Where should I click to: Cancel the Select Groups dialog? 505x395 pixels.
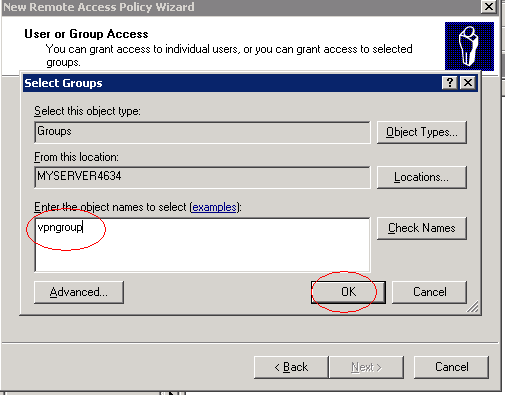(429, 292)
